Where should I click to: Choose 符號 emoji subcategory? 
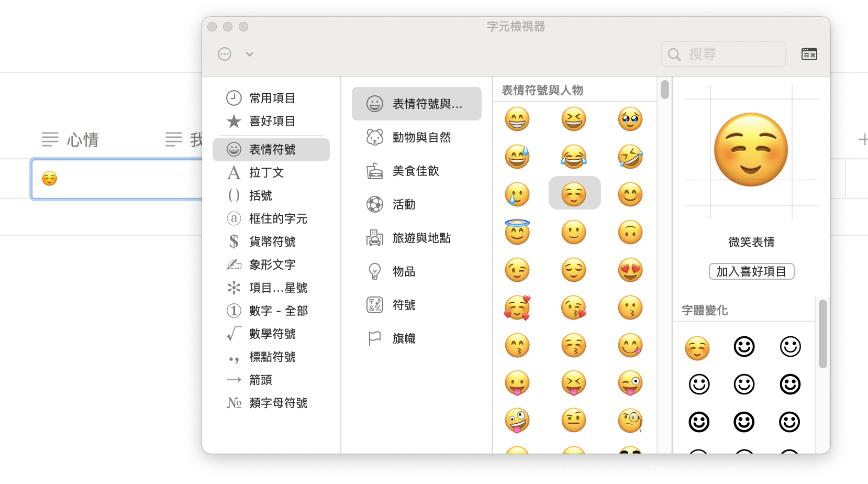[x=417, y=305]
